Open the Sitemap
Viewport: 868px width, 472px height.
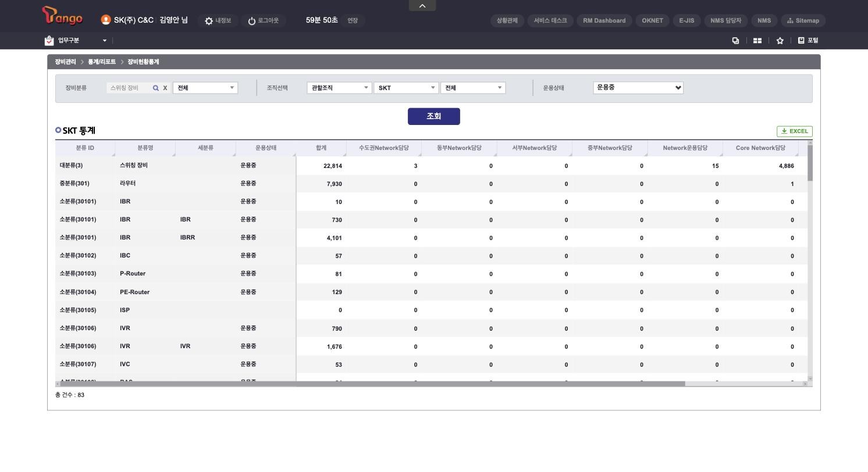[x=803, y=20]
